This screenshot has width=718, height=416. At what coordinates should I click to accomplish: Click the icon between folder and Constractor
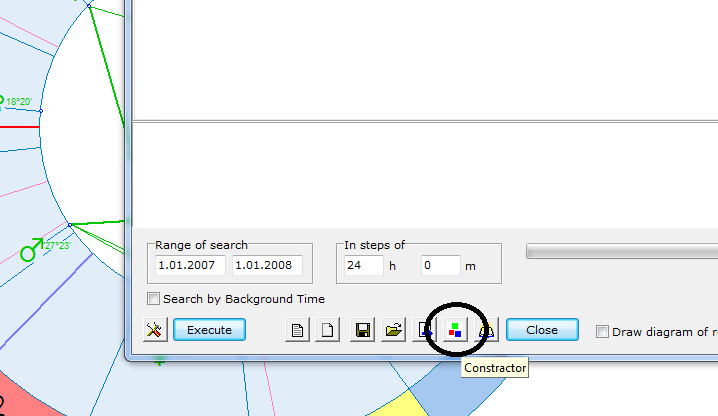(425, 331)
